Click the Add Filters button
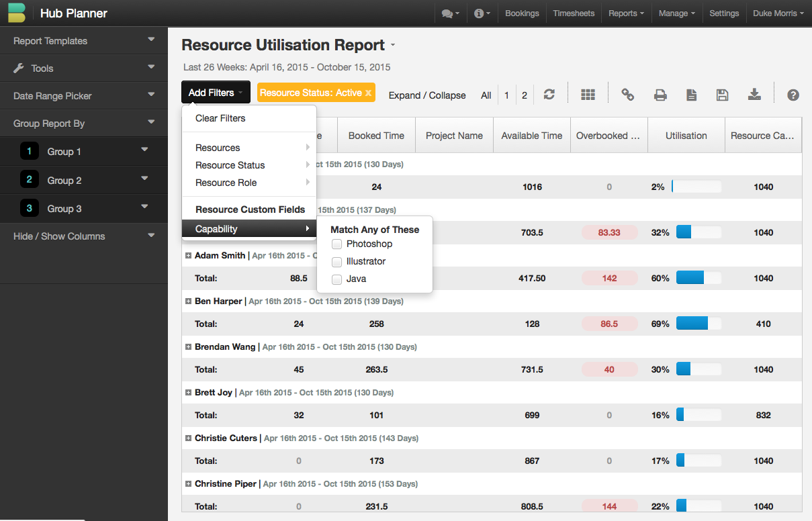This screenshot has height=521, width=812. coord(216,93)
